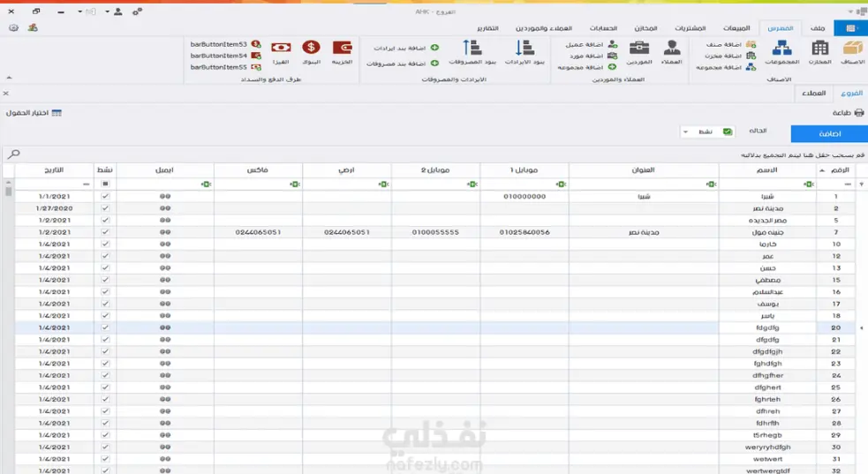This screenshot has height=474, width=868.
Task: Toggle نشط checkbox for row fdgdfg
Action: click(x=105, y=327)
